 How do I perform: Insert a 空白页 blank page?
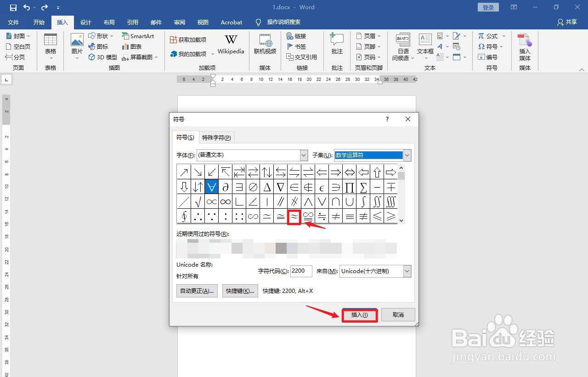coord(18,46)
